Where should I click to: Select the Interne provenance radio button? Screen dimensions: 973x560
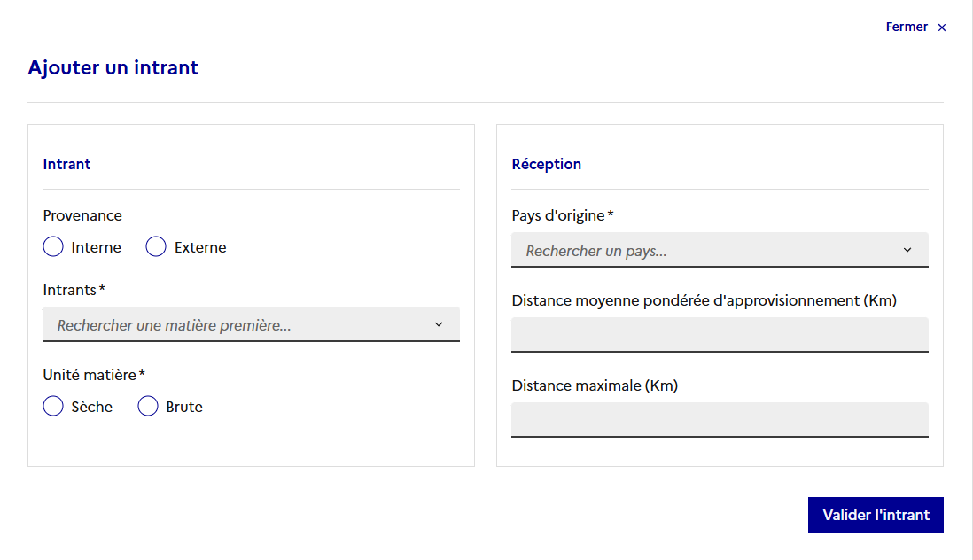point(53,247)
